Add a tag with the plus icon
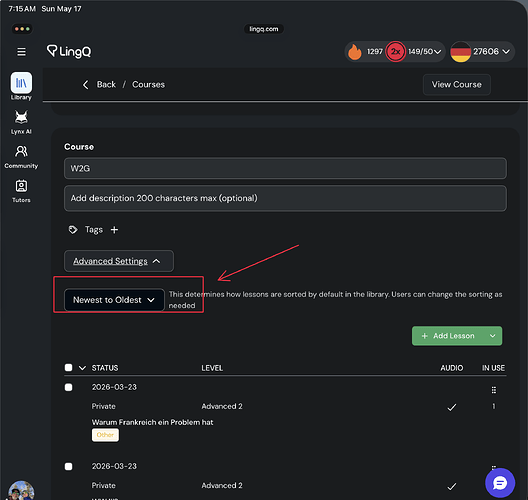The height and width of the screenshot is (500, 528). [114, 230]
